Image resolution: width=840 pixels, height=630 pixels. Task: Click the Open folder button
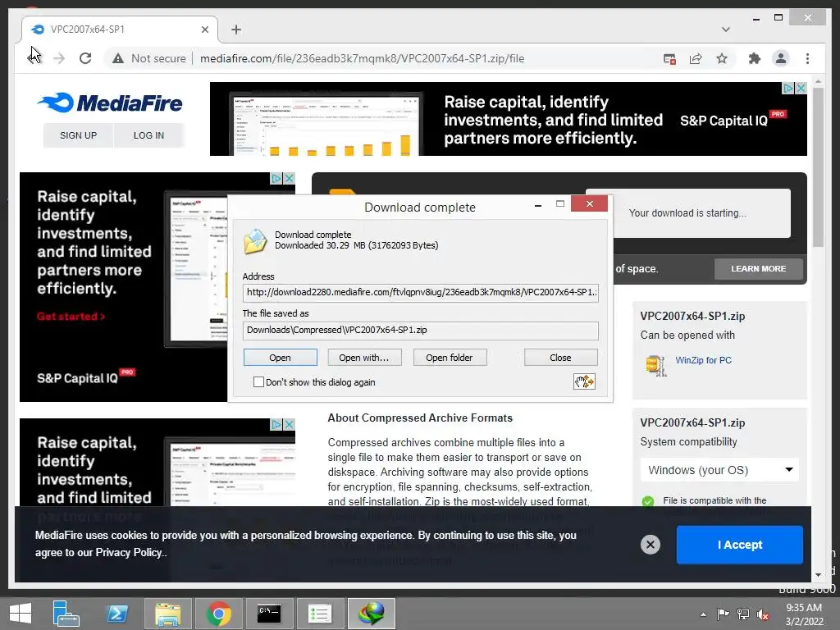[450, 358]
